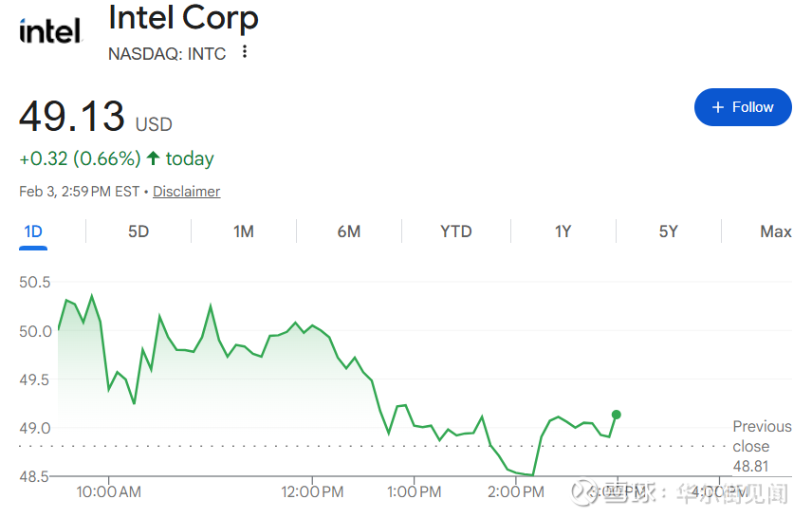
Task: Click the Intel logo icon
Action: point(51,31)
